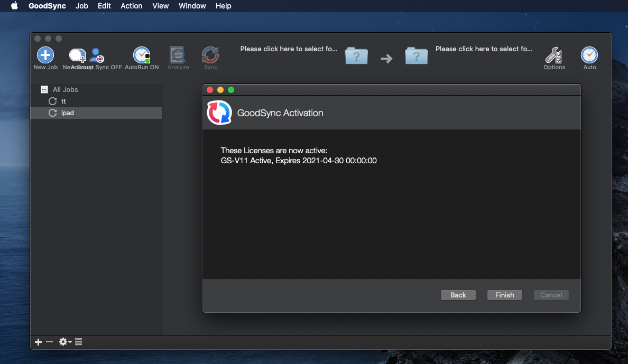Viewport: 628px width, 364px height.
Task: Click the plus icon in bottom bar
Action: coord(38,342)
